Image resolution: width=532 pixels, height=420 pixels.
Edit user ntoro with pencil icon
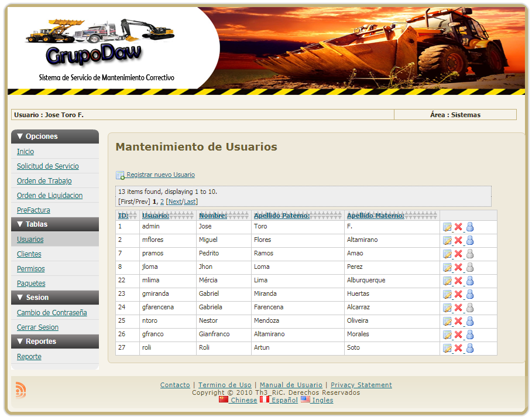pyautogui.click(x=447, y=322)
